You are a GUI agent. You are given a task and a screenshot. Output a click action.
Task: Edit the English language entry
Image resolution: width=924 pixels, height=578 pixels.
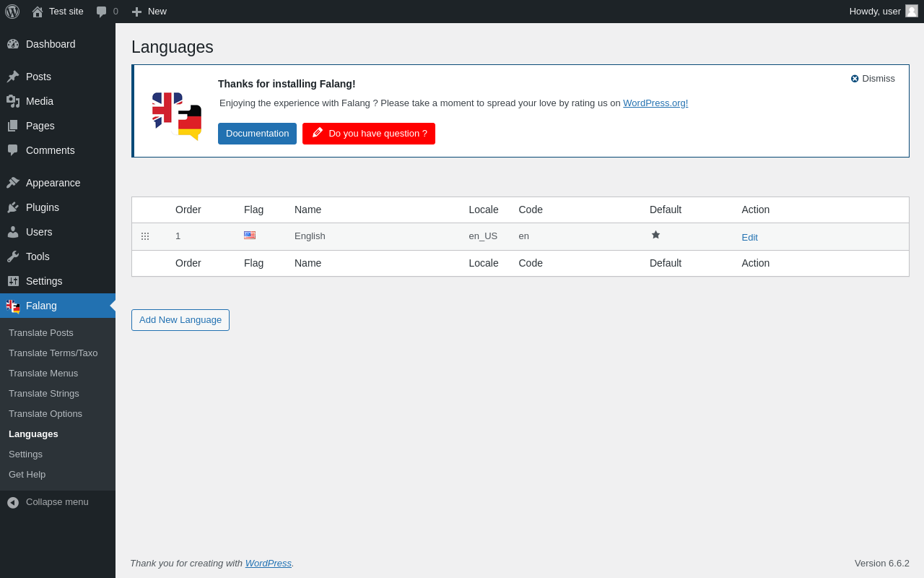tap(749, 238)
